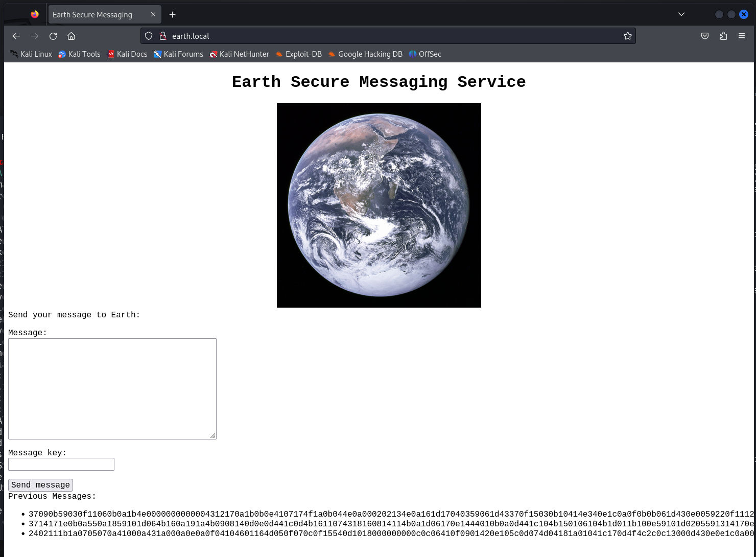Click inside the Message text area

(x=112, y=389)
